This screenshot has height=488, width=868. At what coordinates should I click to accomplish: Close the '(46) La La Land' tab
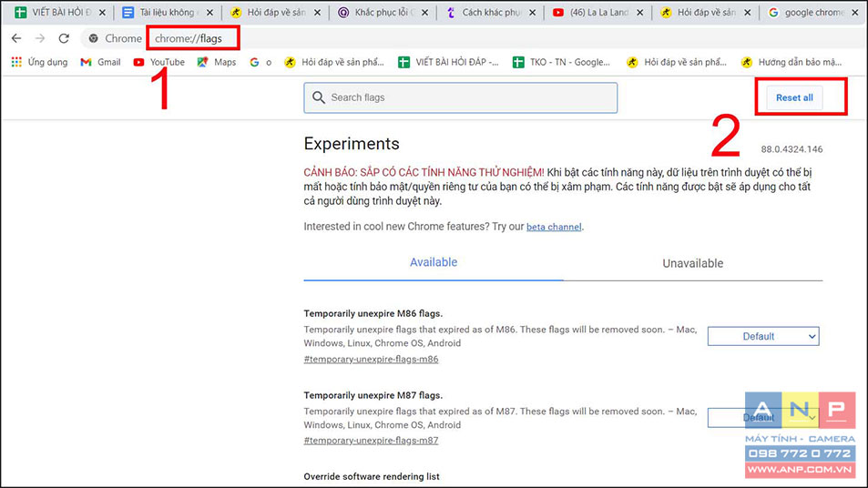coord(639,12)
